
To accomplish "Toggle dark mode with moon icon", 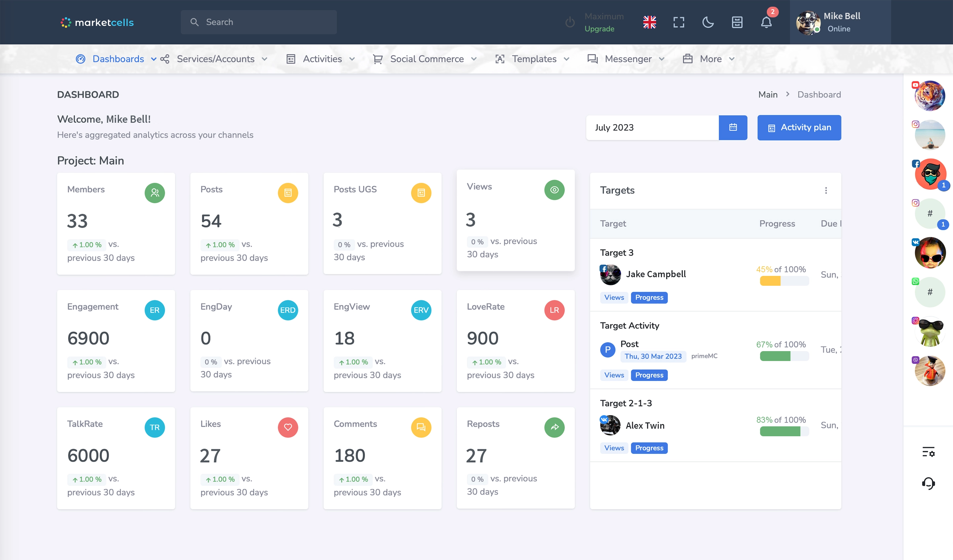I will click(x=708, y=22).
